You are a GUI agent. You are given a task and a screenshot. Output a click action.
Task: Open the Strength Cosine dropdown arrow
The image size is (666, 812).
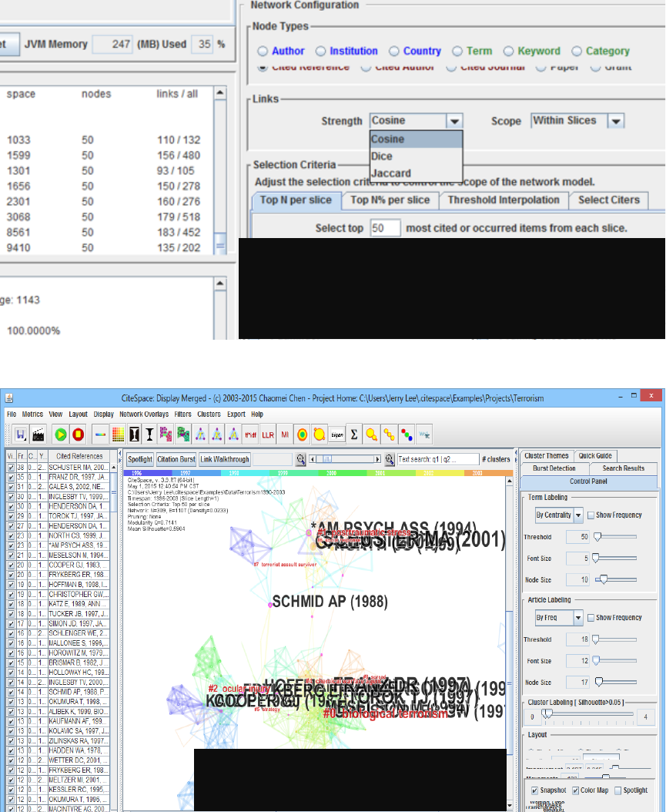pos(454,121)
